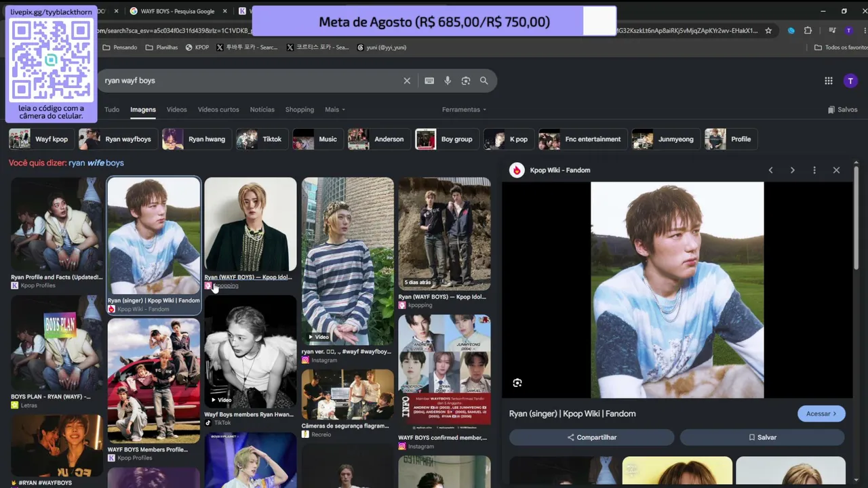Start a voice search with the microphone
The width and height of the screenshot is (868, 488).
point(448,81)
